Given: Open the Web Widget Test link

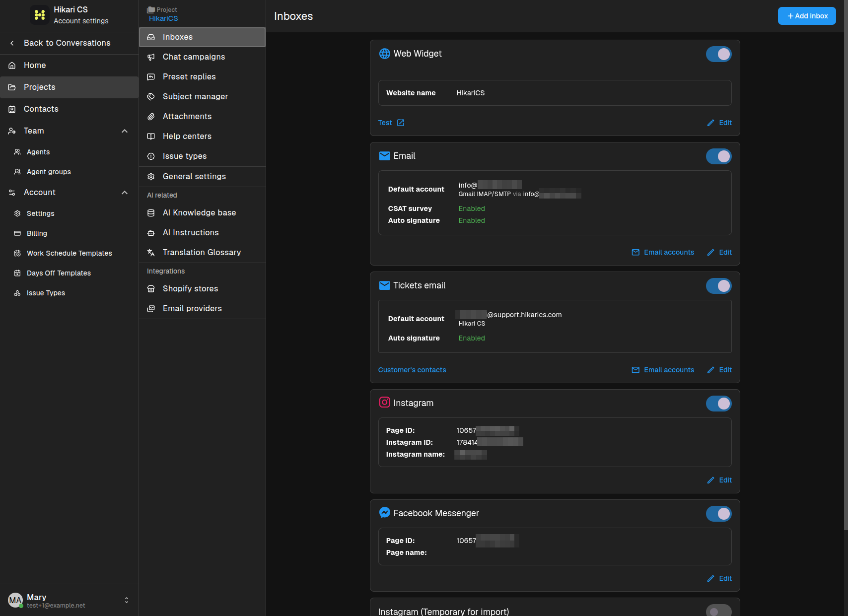Looking at the screenshot, I should [x=391, y=123].
